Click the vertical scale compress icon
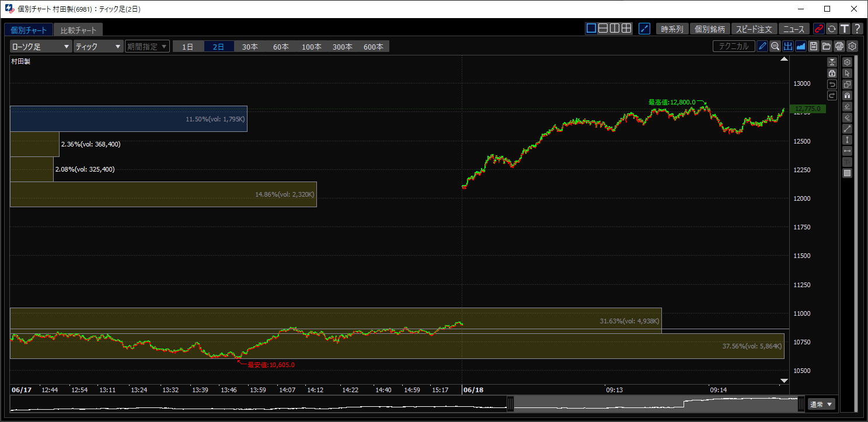 click(x=832, y=62)
